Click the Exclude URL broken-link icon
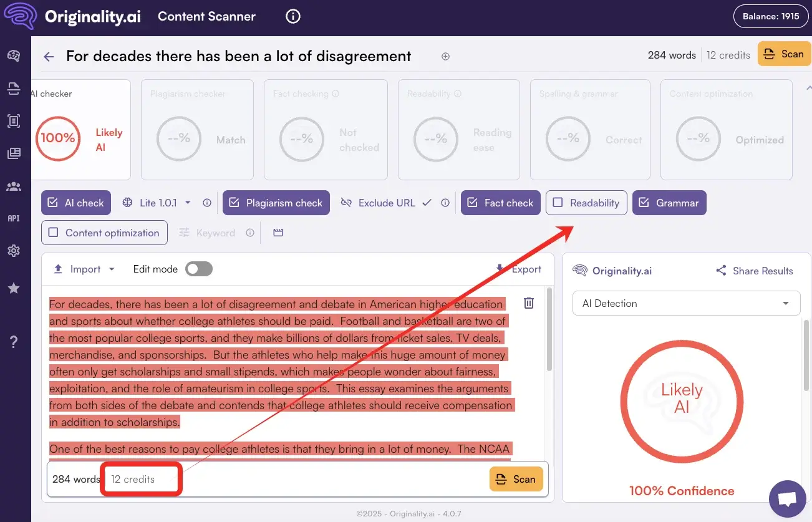 (x=347, y=203)
